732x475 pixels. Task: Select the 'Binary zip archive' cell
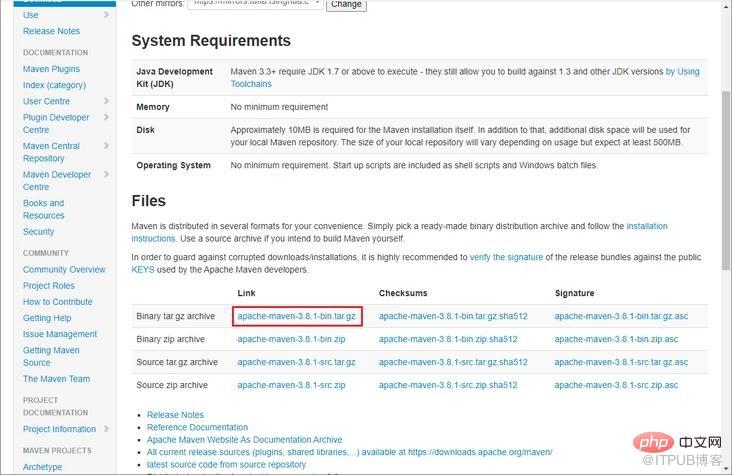click(170, 339)
